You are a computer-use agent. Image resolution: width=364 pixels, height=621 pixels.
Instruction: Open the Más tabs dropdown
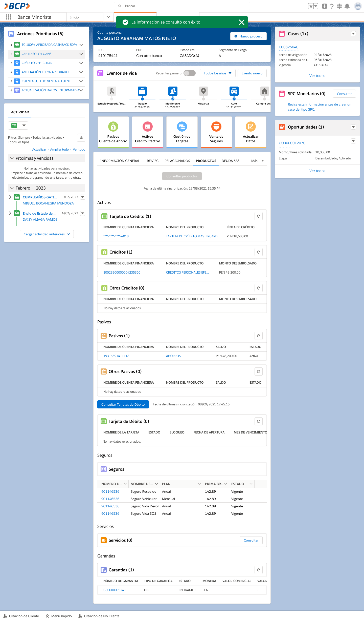pyautogui.click(x=257, y=161)
